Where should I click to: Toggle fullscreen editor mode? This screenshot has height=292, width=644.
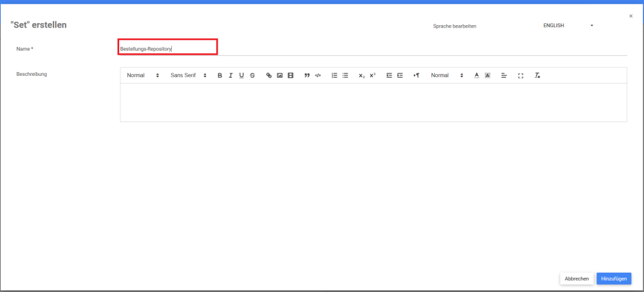point(521,75)
